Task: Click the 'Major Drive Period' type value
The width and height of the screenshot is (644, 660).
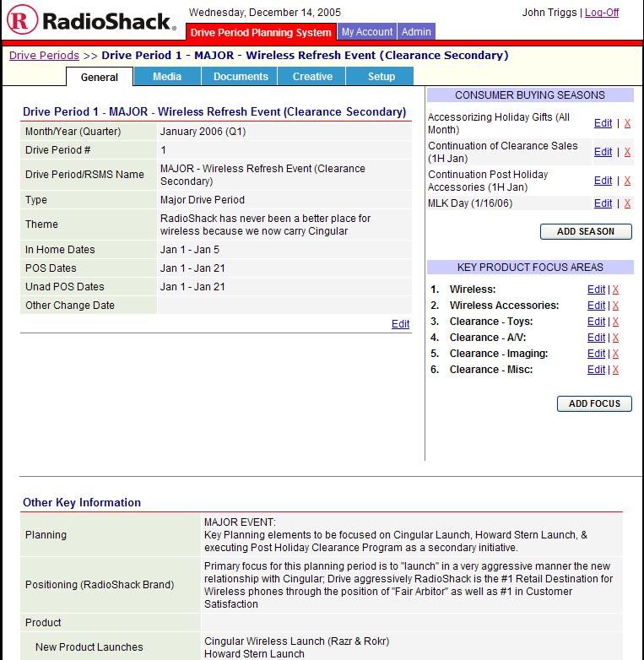Action: pyautogui.click(x=202, y=199)
